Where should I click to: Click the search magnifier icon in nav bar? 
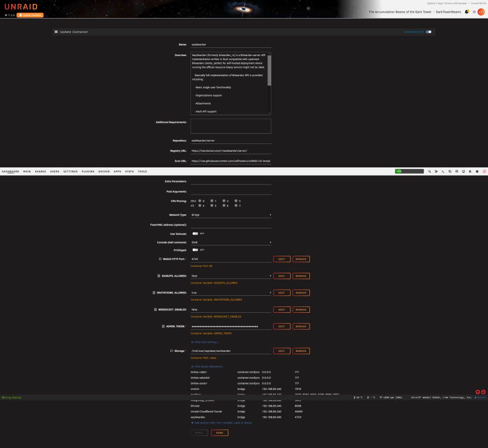click(429, 172)
